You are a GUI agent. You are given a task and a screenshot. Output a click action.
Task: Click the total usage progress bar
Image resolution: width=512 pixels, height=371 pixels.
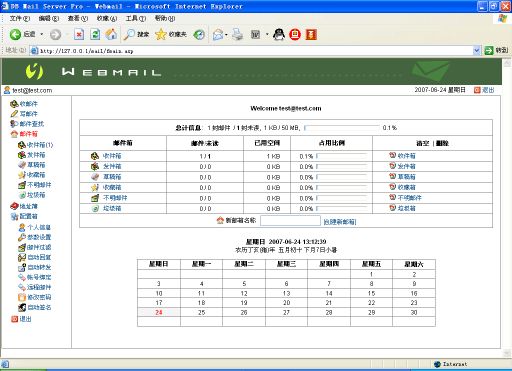click(342, 128)
